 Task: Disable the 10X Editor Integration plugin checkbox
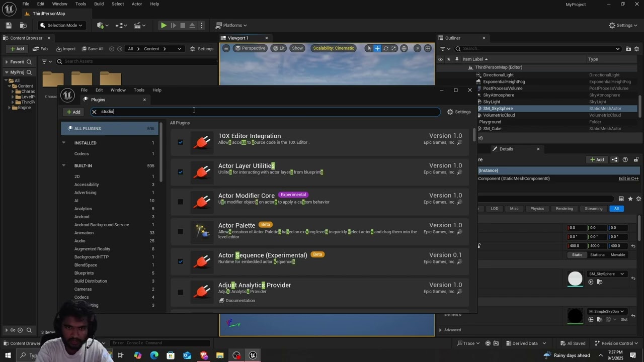[180, 142]
